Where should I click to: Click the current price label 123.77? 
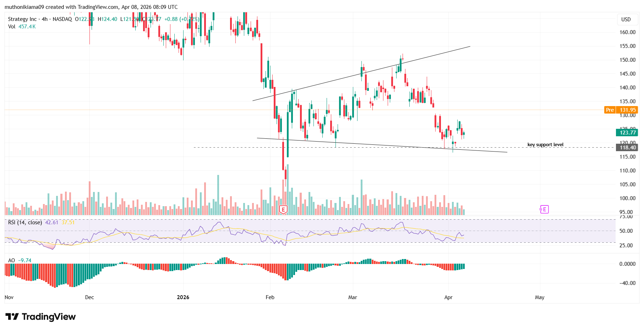coord(626,132)
